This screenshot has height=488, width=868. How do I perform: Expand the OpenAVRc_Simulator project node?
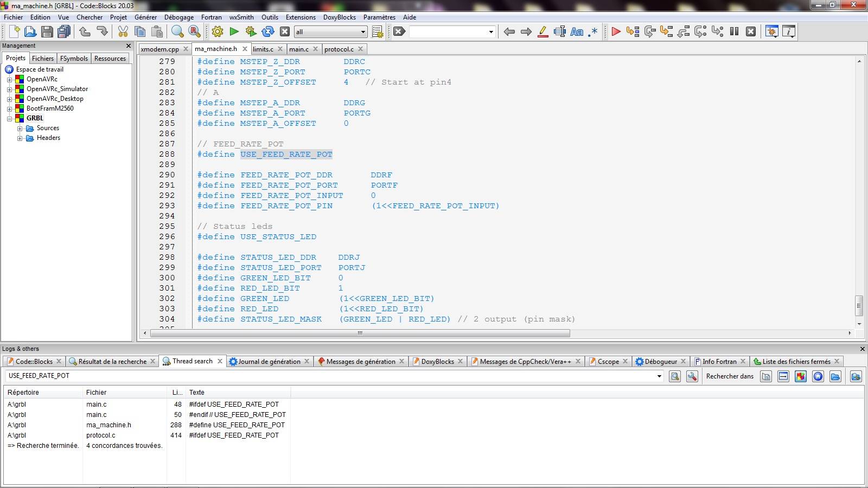[9, 89]
